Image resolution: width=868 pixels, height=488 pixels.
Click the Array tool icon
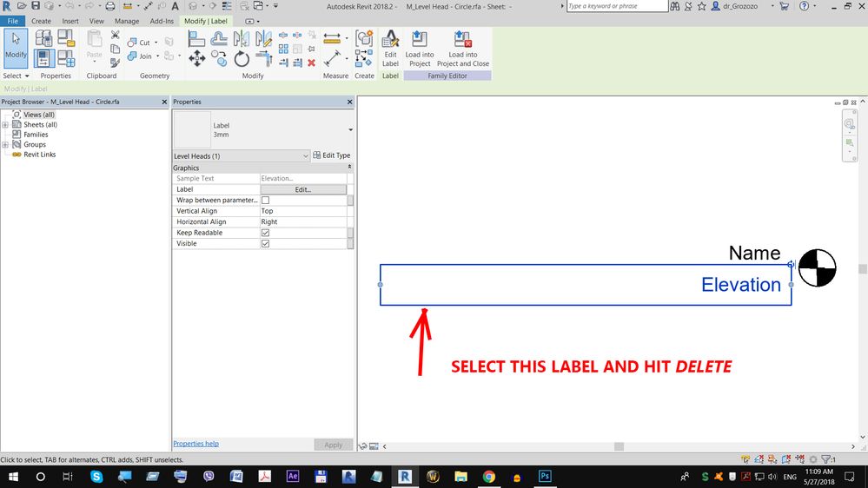(x=283, y=49)
